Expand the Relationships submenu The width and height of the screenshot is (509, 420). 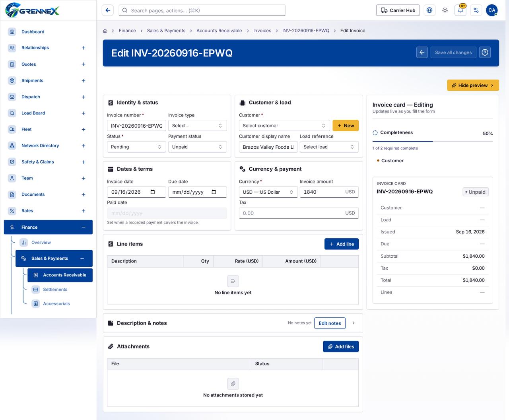click(x=84, y=48)
